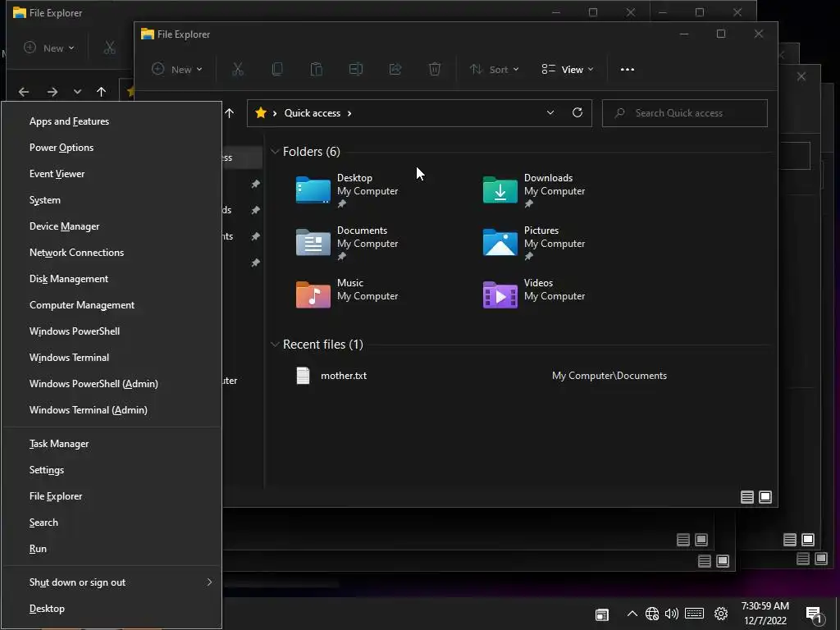
Task: Select the Pictures folder icon
Action: coord(500,242)
